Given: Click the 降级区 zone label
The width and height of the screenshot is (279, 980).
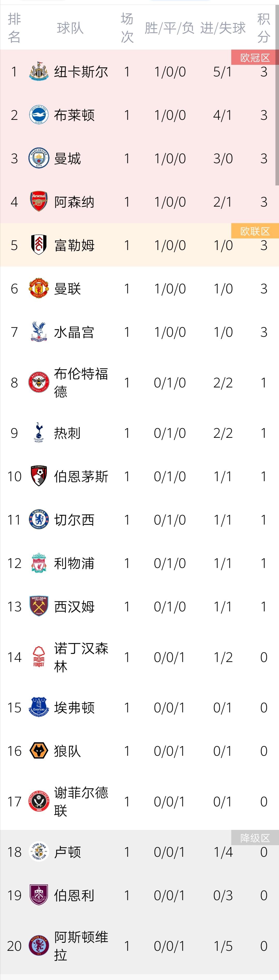Looking at the screenshot, I should click(x=255, y=838).
